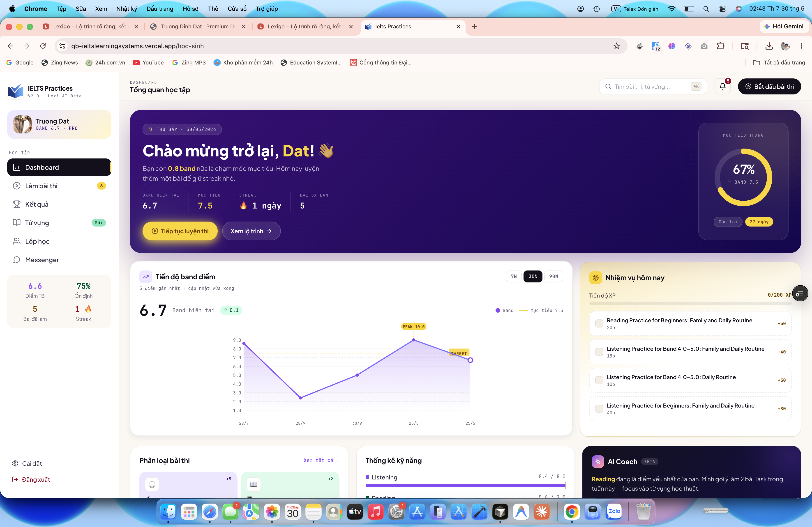Open Control Center in menu bar

[x=722, y=9]
